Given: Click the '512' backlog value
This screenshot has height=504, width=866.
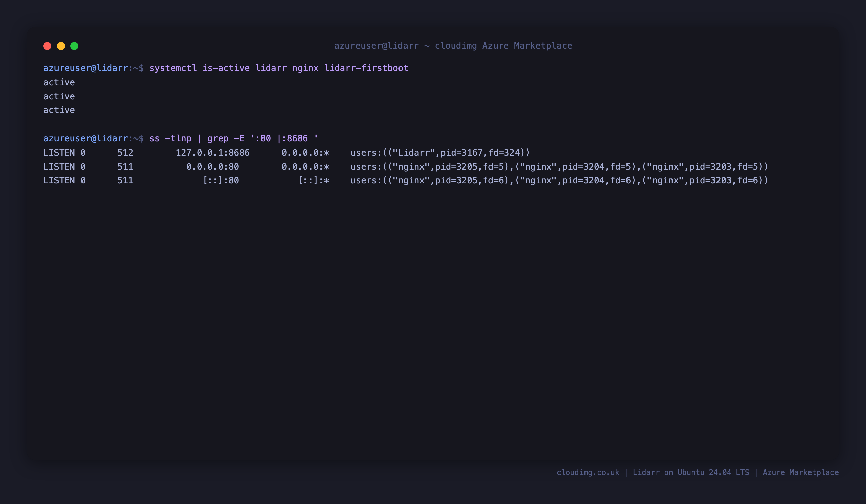Looking at the screenshot, I should (126, 153).
